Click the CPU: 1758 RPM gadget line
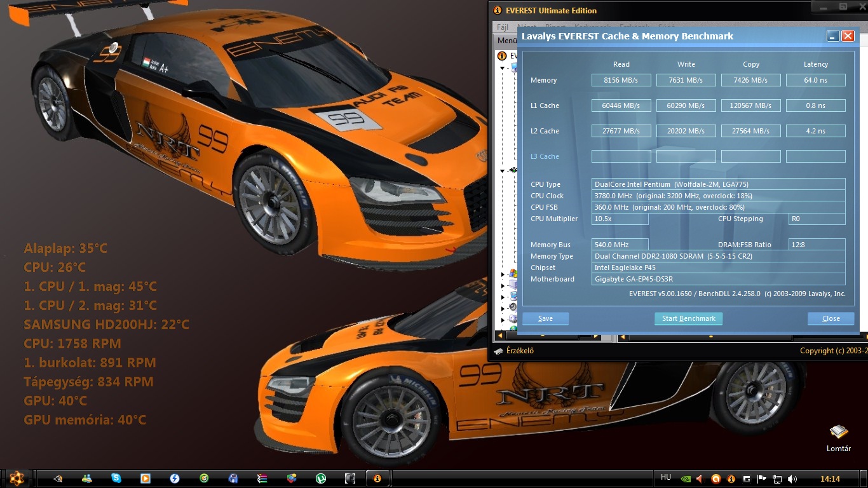The width and height of the screenshot is (868, 488). coord(72,344)
